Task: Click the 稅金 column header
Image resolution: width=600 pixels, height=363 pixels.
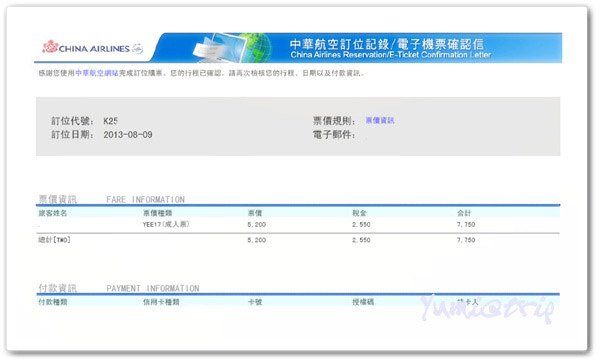Action: (359, 213)
